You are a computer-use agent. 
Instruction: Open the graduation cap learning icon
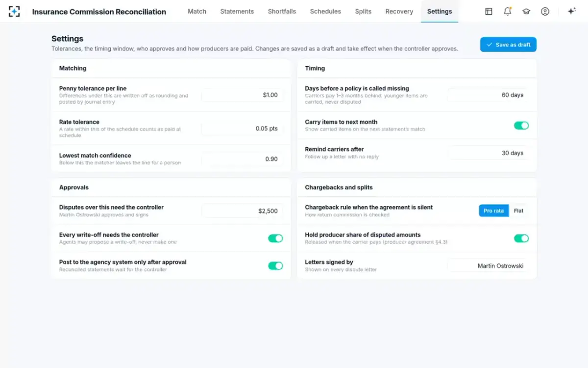[526, 11]
